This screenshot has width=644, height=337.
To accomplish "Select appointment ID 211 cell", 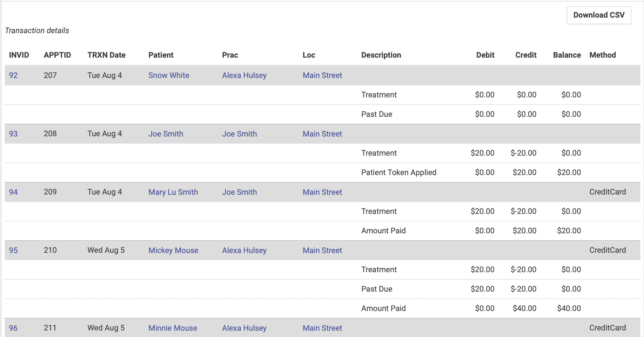I will pos(50,328).
